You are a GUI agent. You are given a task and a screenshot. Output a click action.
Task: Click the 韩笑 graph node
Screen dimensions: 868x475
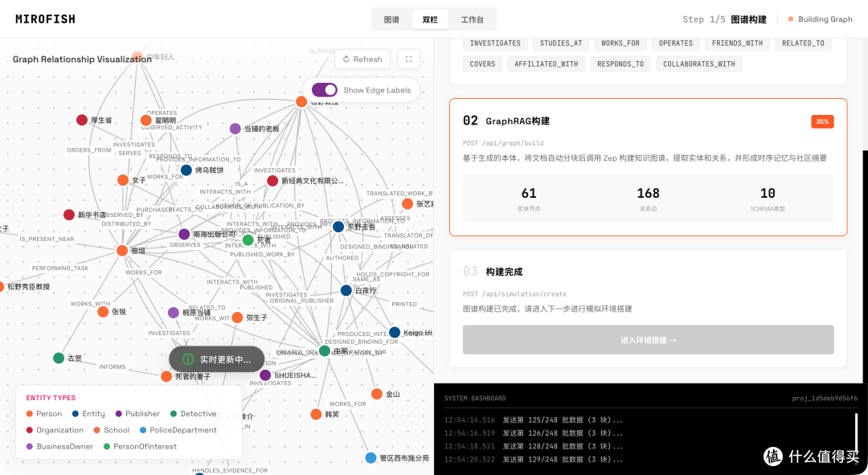316,414
